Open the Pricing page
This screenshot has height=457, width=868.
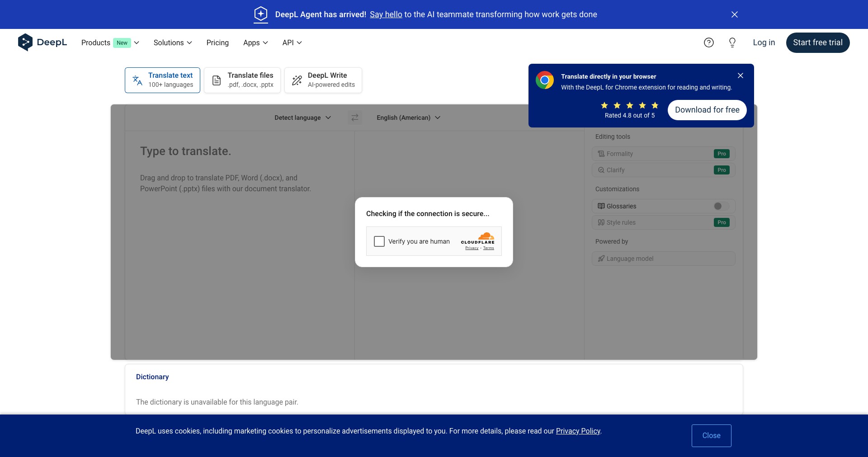tap(217, 42)
